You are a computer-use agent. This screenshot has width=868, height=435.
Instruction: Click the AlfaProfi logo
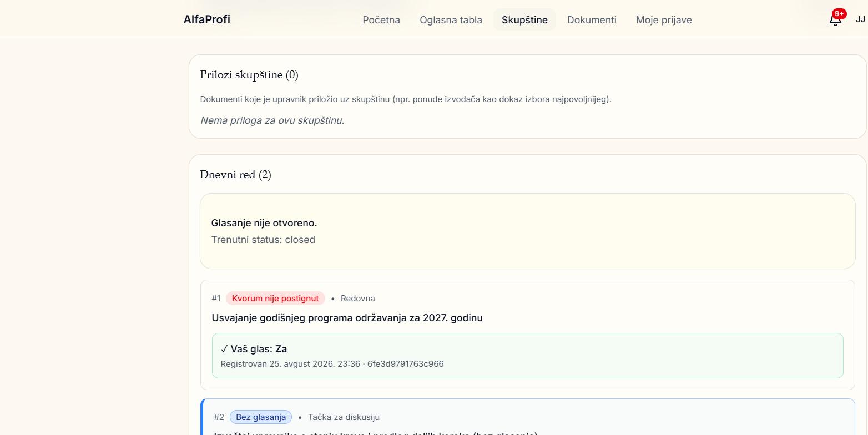click(x=207, y=19)
